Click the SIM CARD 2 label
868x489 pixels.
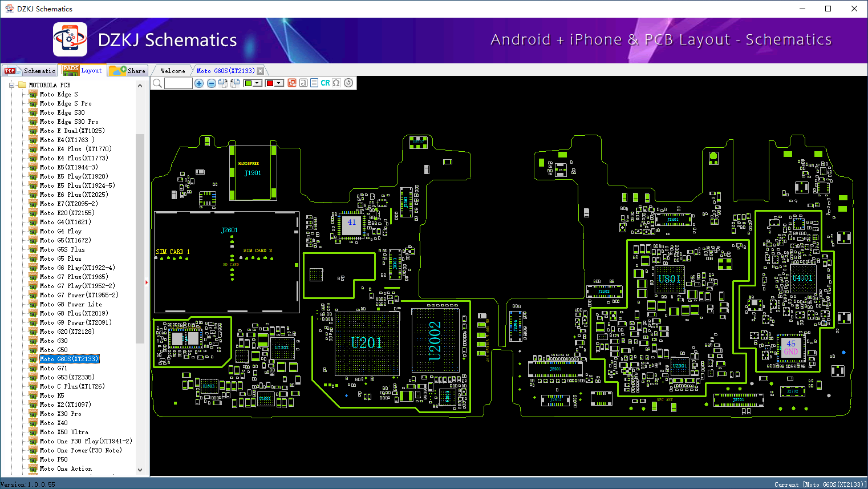[x=258, y=250]
